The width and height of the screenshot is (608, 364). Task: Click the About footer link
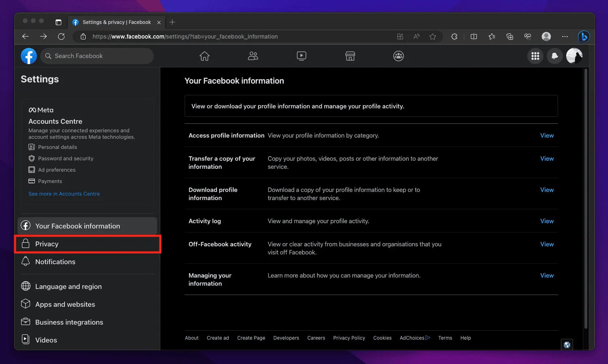point(192,338)
